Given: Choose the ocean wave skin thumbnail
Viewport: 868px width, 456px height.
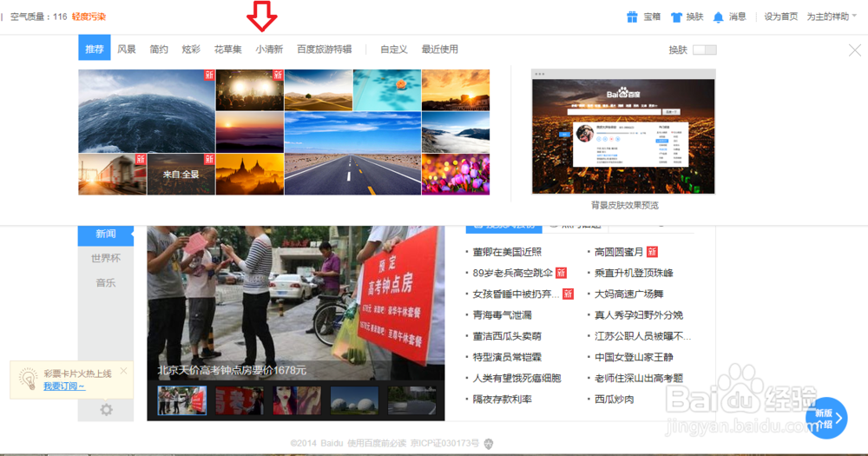Looking at the screenshot, I should click(146, 111).
